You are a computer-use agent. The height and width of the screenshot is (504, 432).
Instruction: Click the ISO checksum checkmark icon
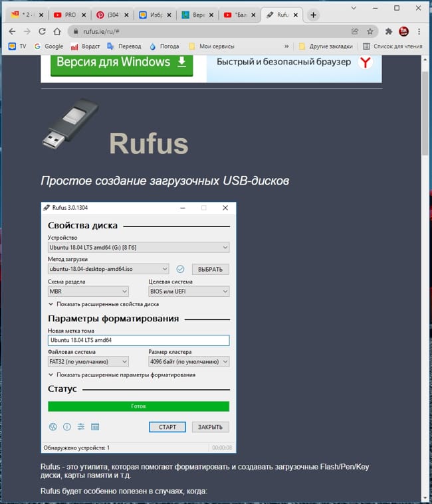[181, 269]
